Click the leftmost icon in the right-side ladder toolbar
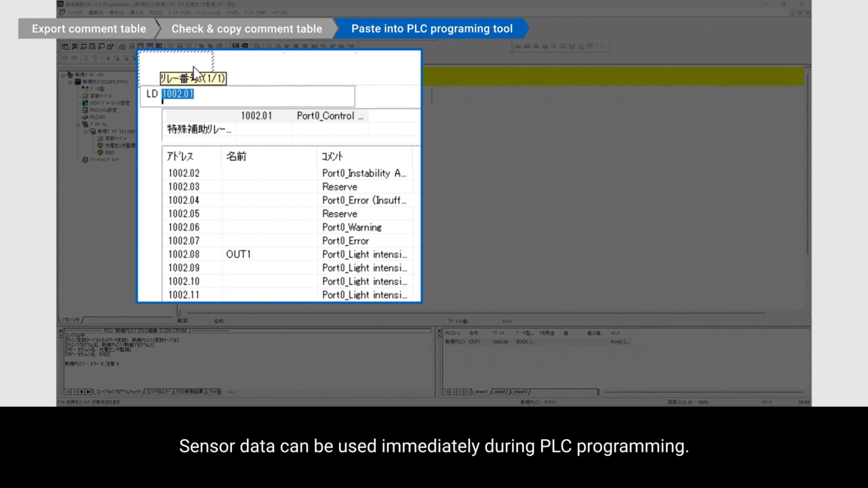868x488 pixels. tap(518, 47)
